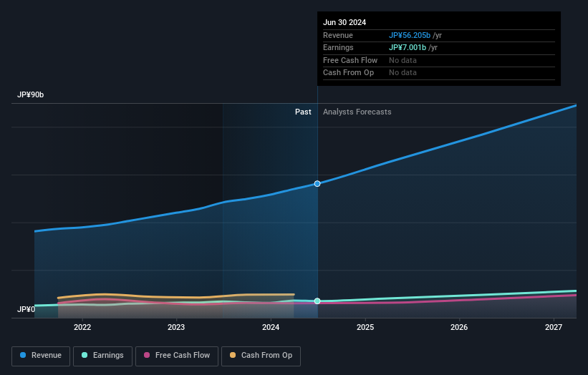Toggle the Earnings series legend button
The width and height of the screenshot is (588, 375).
[x=102, y=356]
